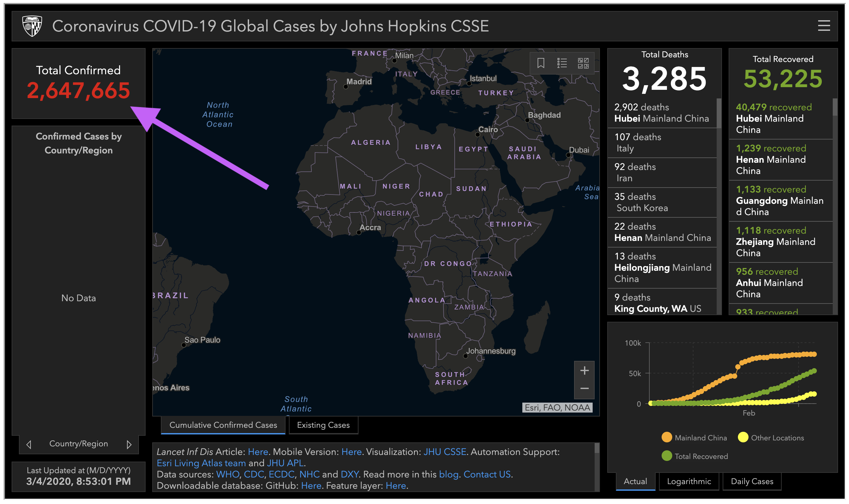Select 35 deaths South Korea row

(x=662, y=202)
